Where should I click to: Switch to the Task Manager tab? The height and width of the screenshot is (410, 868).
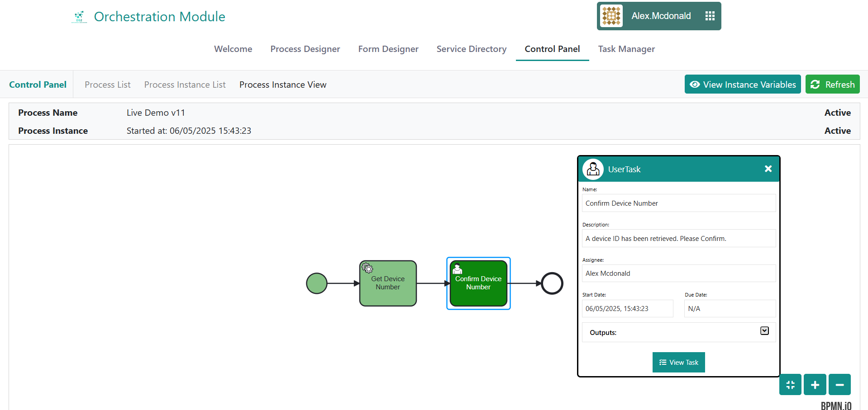(626, 49)
